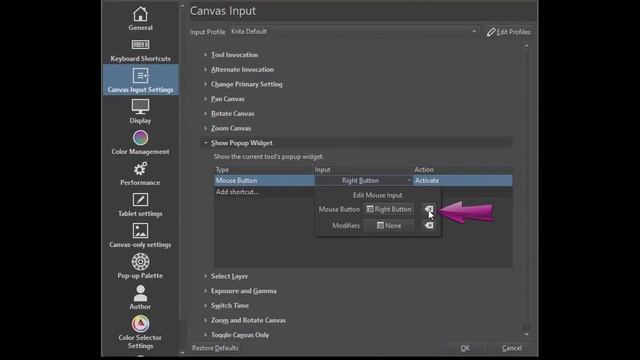Select Canvas Input Settings in sidebar
The width and height of the screenshot is (640, 360).
pos(140,80)
